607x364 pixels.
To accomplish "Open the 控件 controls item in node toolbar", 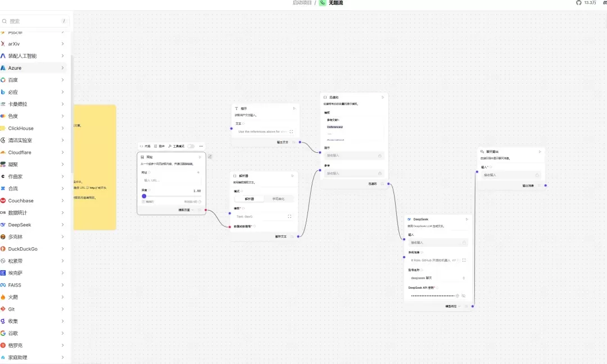I will [159, 146].
